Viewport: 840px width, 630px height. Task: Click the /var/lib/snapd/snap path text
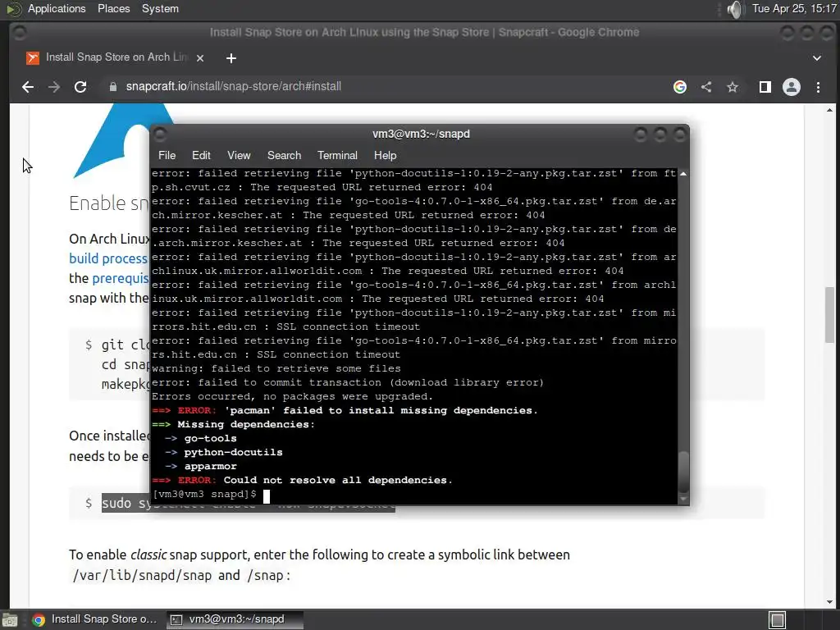(x=142, y=575)
